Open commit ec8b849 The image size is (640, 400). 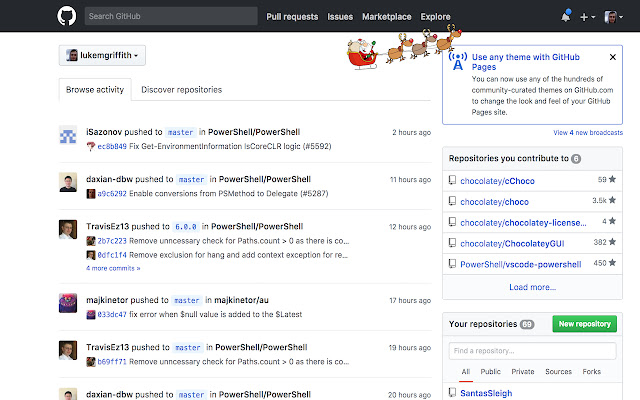(x=112, y=146)
